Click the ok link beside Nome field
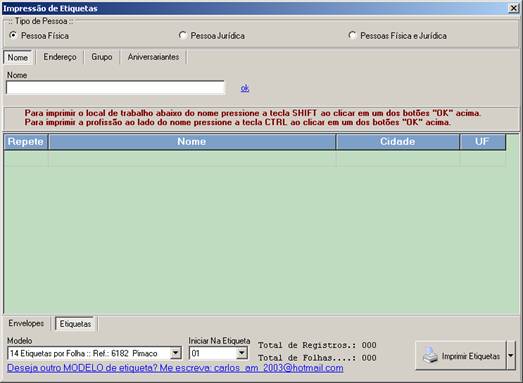This screenshot has width=523, height=383. (x=245, y=88)
